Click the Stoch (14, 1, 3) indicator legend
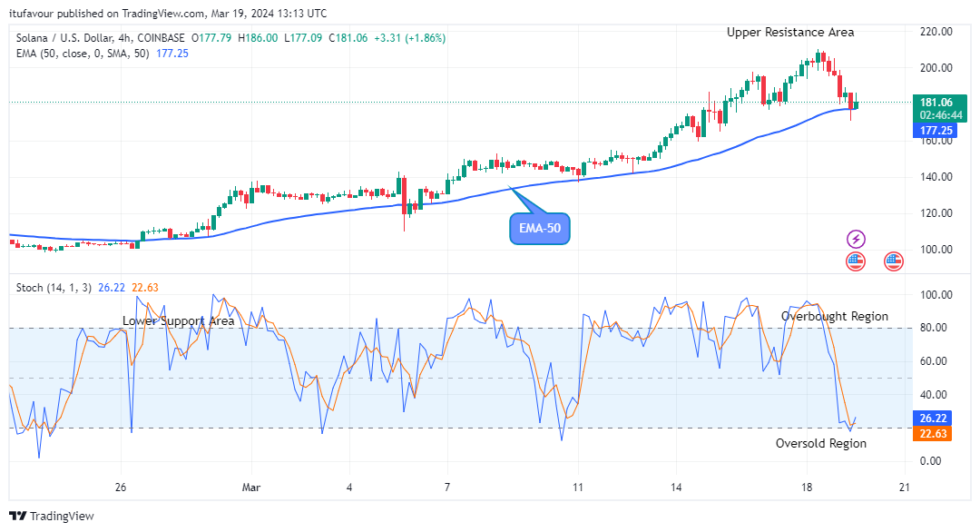980x532 pixels. point(54,288)
